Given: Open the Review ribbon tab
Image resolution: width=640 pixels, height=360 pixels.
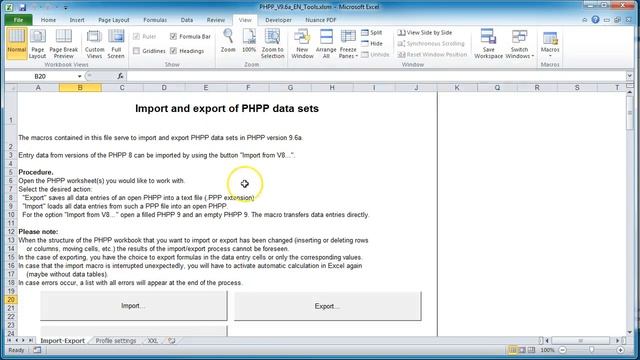Looking at the screenshot, I should 216,20.
